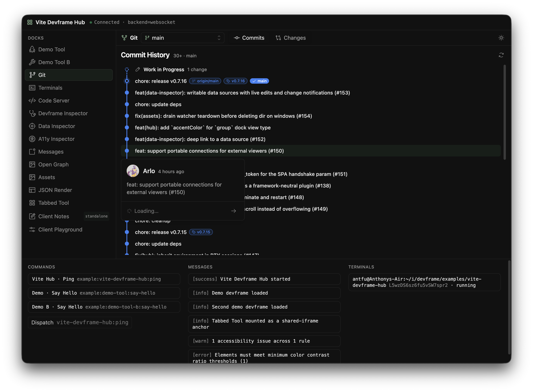This screenshot has width=533, height=392.
Task: Open the Client Playground dock
Action: pos(69,230)
